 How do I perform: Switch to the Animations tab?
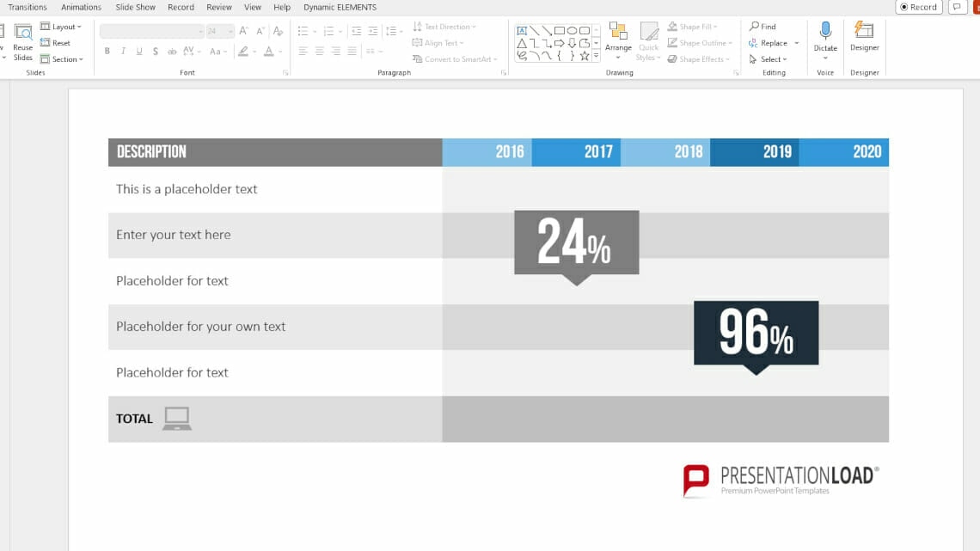pyautogui.click(x=81, y=7)
